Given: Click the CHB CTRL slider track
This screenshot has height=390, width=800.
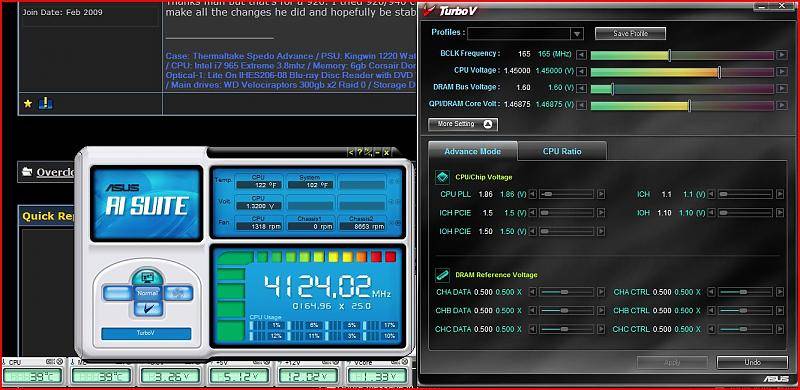Looking at the screenshot, I should [x=745, y=310].
